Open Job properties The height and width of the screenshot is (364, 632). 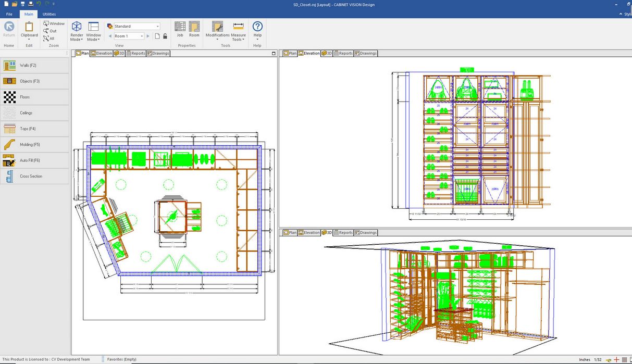(180, 30)
